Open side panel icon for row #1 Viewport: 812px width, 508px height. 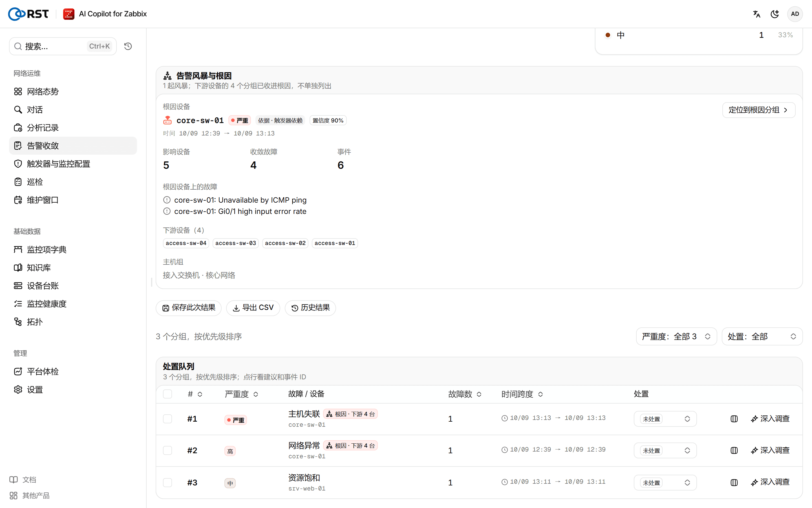[734, 419]
